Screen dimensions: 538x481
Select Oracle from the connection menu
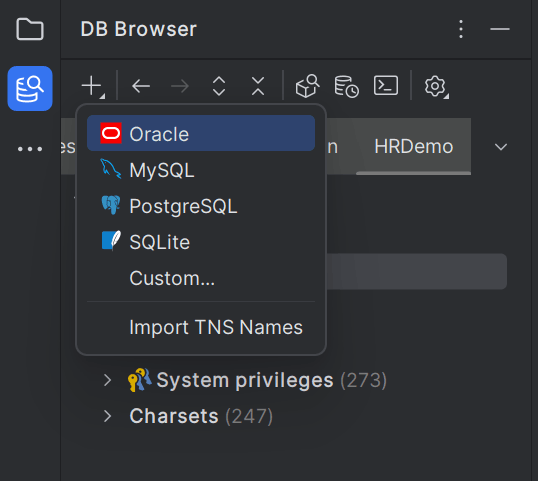[201, 133]
